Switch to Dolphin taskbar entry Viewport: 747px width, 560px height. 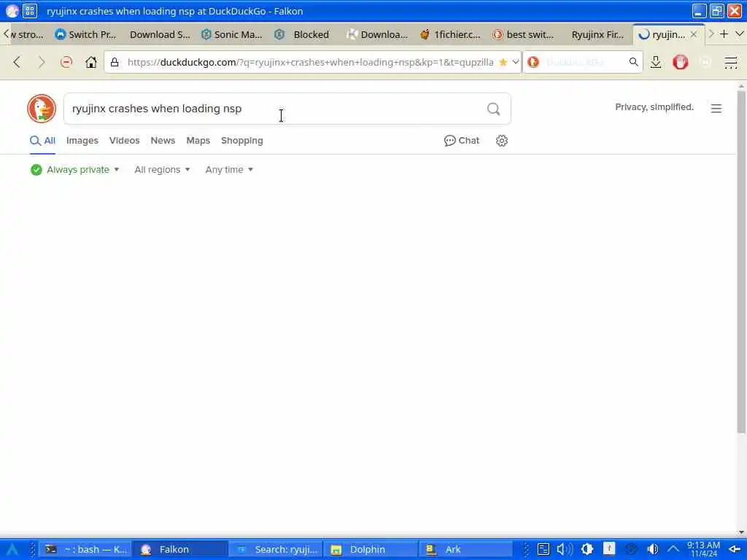(x=371, y=550)
